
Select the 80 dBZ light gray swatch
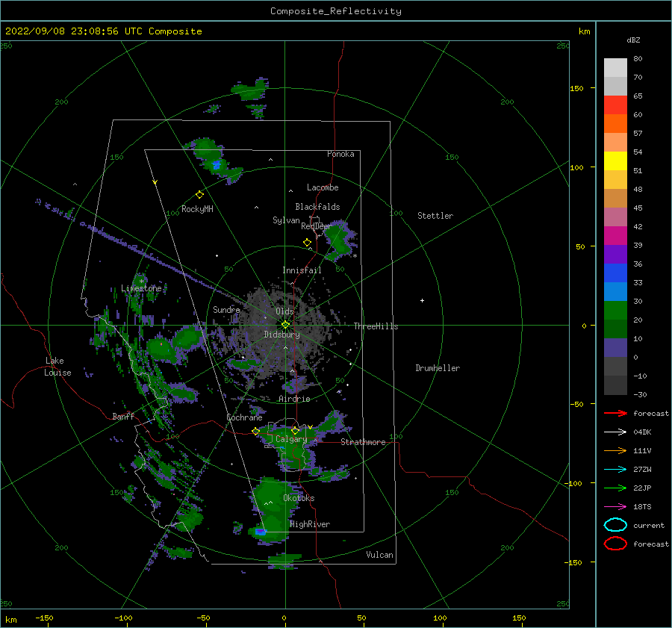615,68
